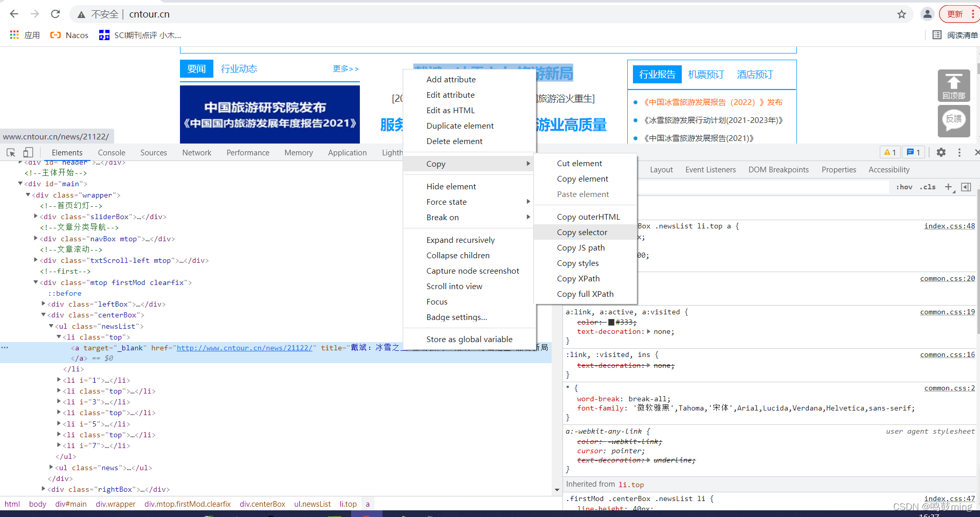Bookmark this page with the star icon
The image size is (980, 517).
tap(902, 14)
